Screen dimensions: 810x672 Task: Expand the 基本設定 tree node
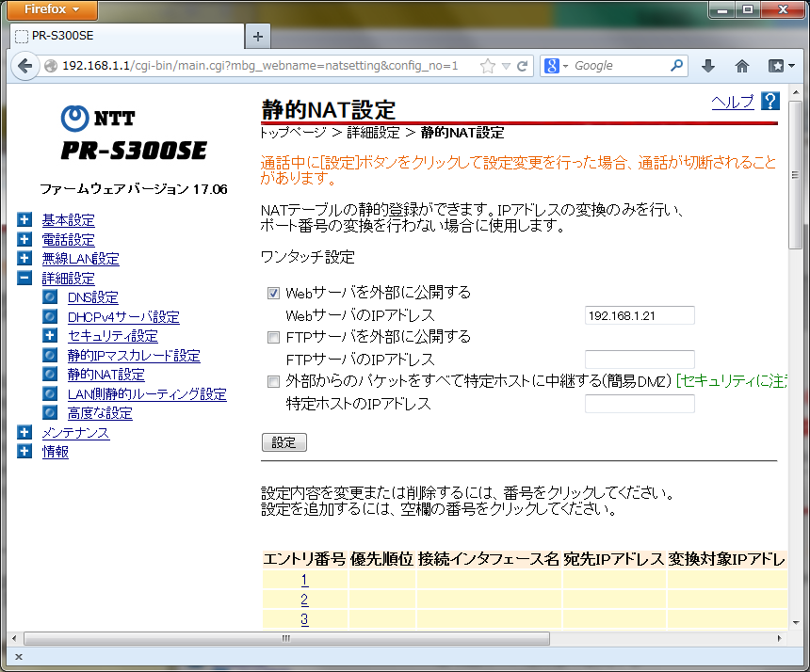(x=24, y=219)
